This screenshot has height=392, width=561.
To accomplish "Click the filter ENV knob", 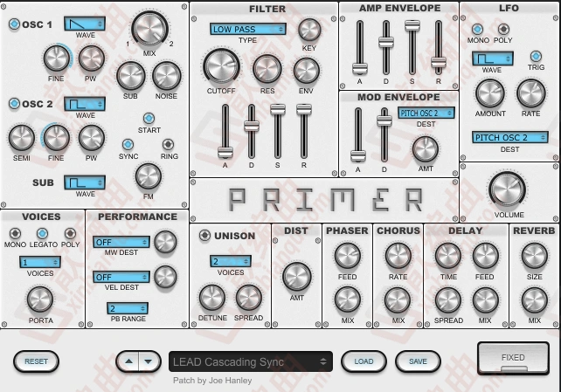I will click(x=306, y=71).
